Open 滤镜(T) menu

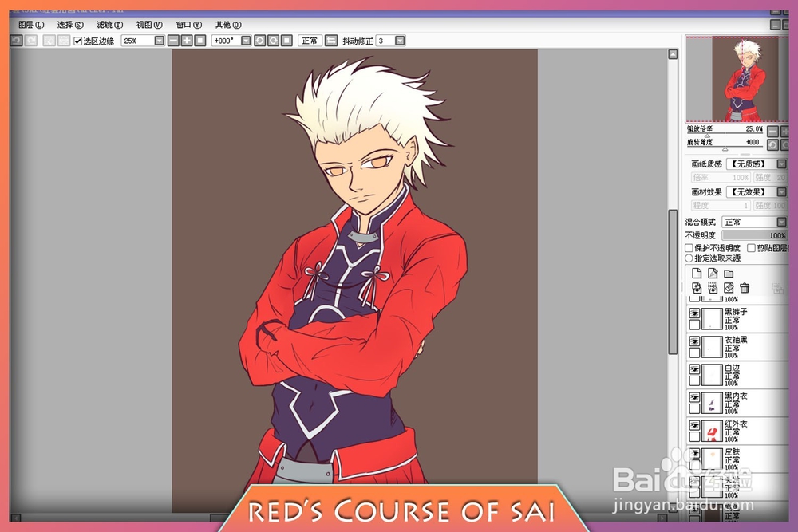click(x=110, y=25)
